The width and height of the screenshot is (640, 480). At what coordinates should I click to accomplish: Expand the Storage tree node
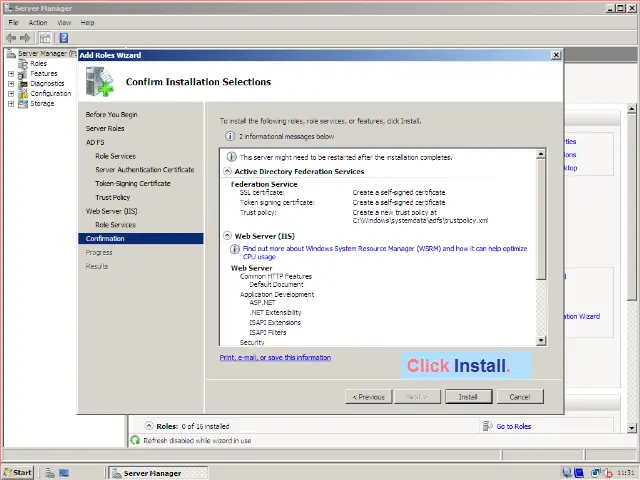coord(11,104)
